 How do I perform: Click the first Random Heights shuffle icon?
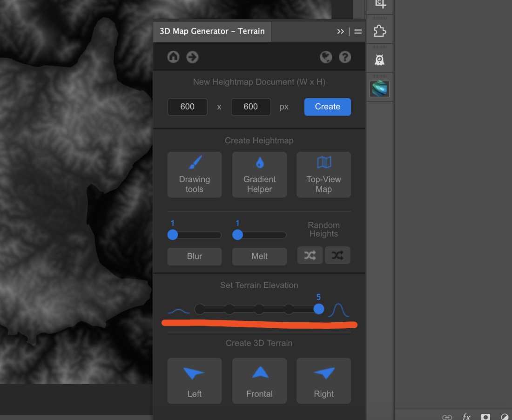[x=310, y=255]
